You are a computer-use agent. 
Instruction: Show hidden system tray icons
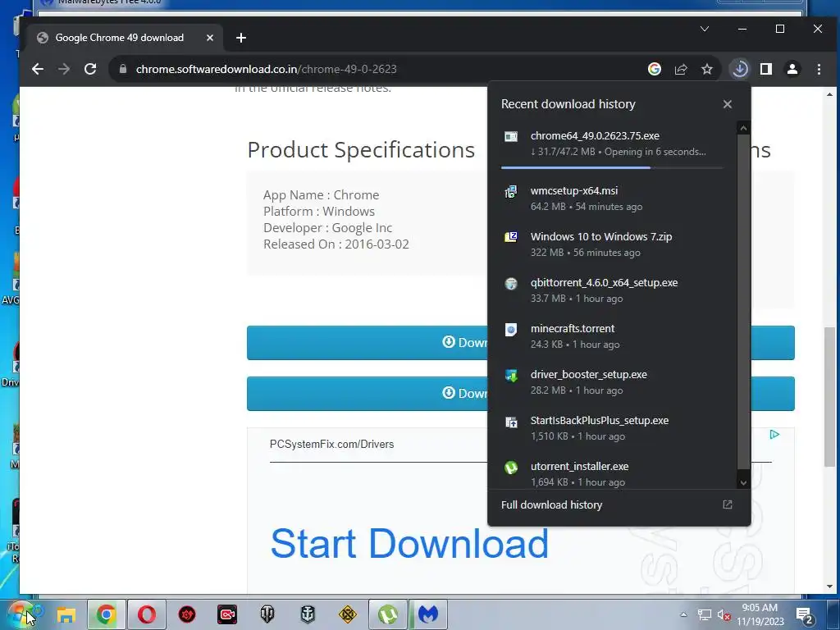click(x=683, y=614)
